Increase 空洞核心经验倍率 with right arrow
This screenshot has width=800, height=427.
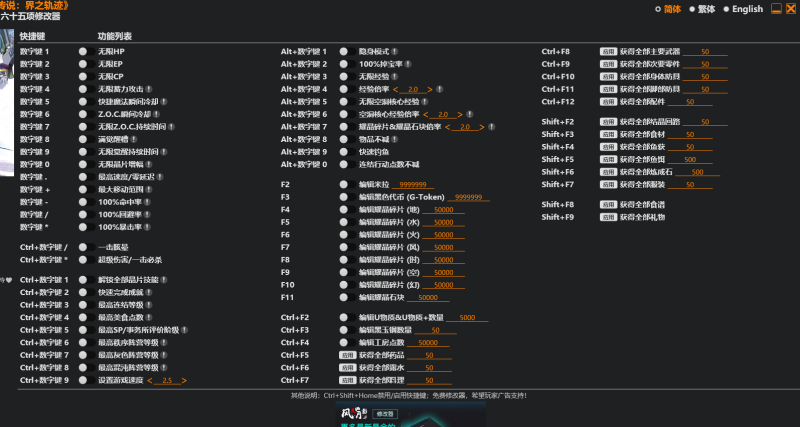[x=460, y=114]
